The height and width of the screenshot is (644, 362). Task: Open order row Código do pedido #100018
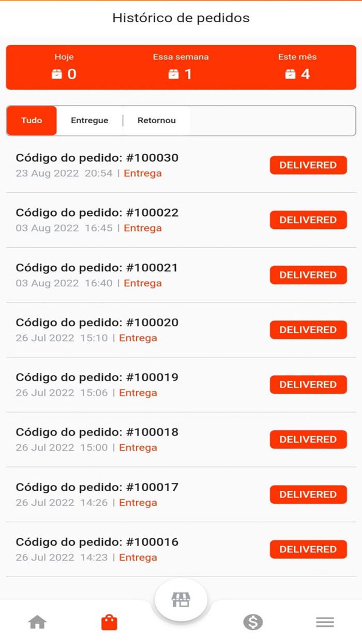click(97, 432)
